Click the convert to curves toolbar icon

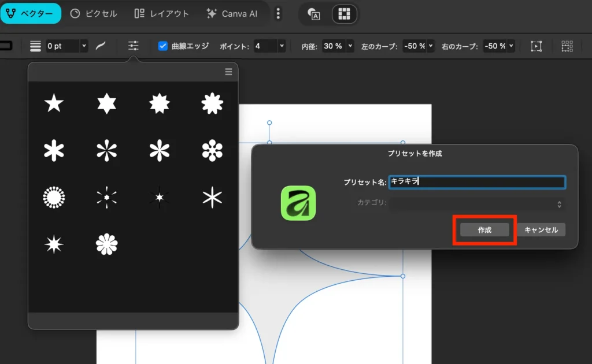536,46
